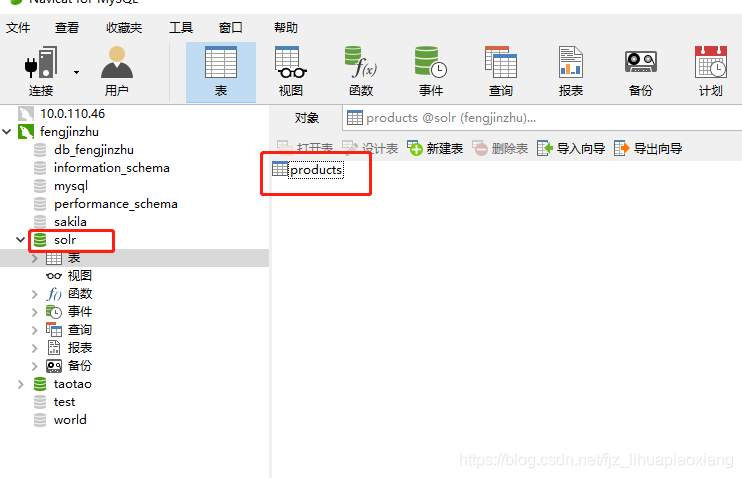Select the 报表 reports node under solr
This screenshot has width=742, height=478.
[80, 347]
